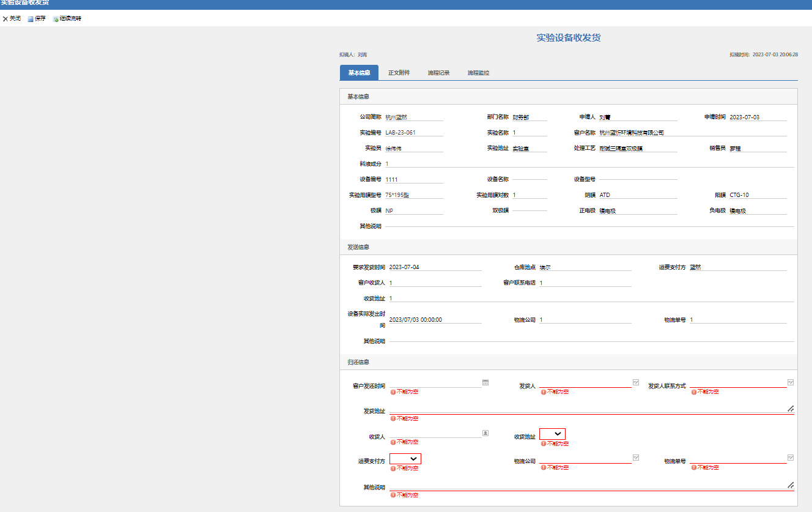The width and height of the screenshot is (812, 512).
Task: Click 关闭 to close the form
Action: [12, 19]
